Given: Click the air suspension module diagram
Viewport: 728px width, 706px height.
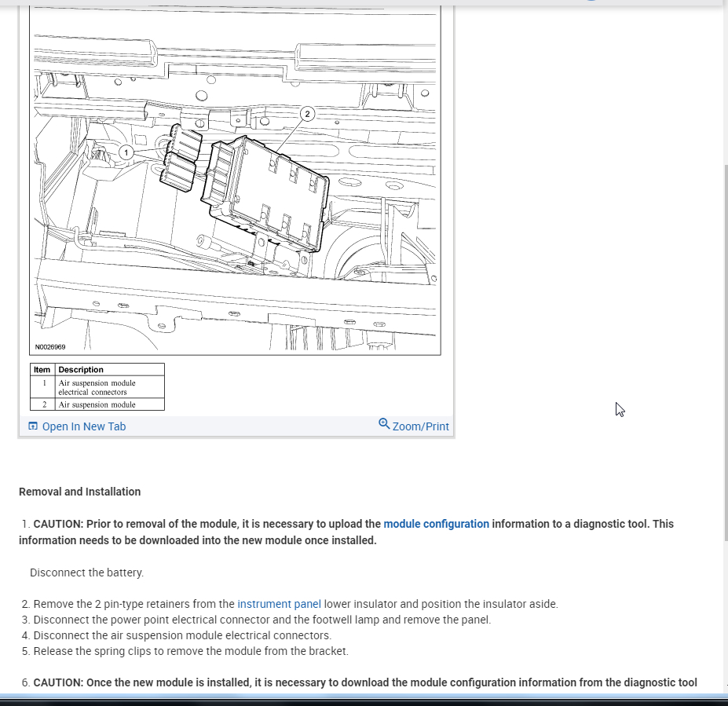Looking at the screenshot, I should (235, 181).
